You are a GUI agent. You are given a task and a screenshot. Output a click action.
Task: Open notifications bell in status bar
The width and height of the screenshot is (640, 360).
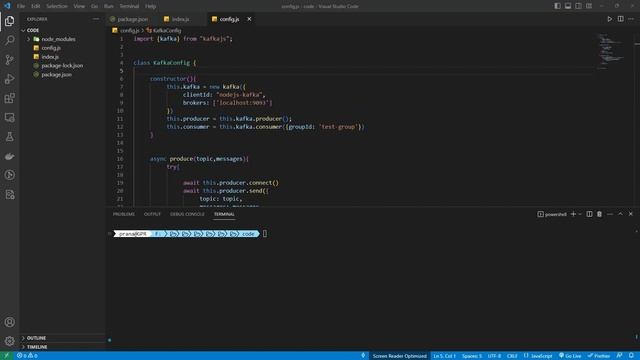(x=631, y=356)
